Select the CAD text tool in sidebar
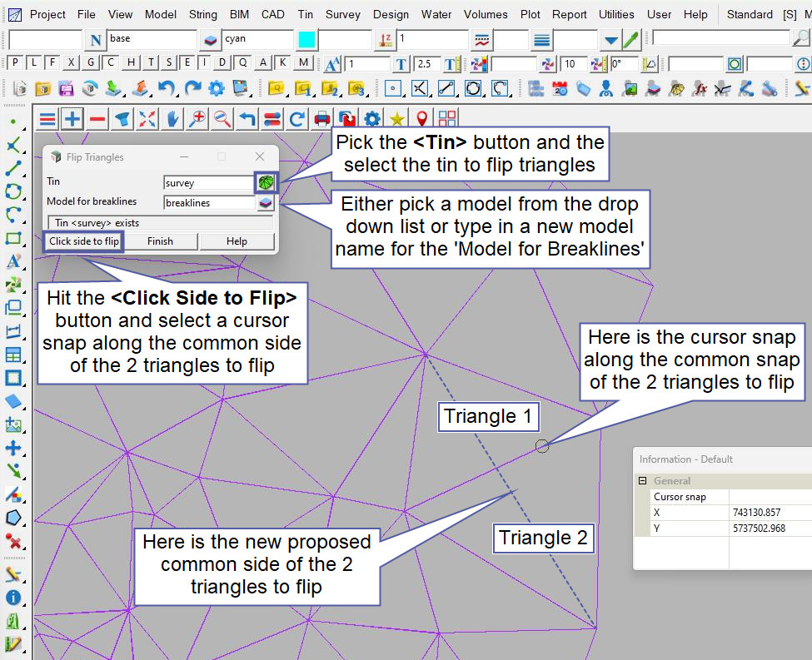Viewport: 812px width, 660px height. coord(13,261)
